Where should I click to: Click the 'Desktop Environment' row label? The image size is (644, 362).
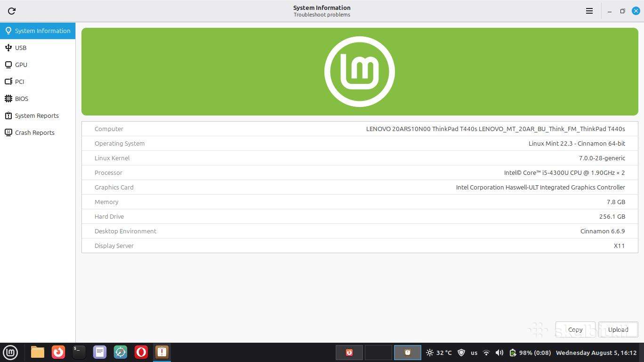(x=125, y=231)
